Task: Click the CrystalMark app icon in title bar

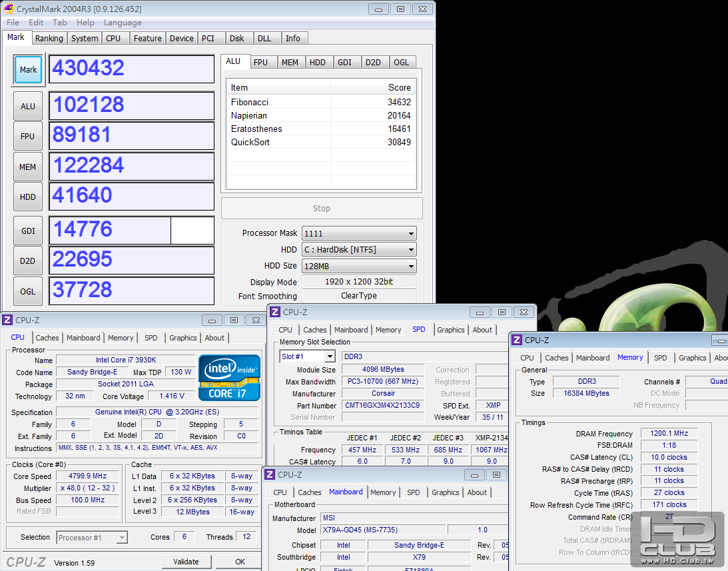Action: (x=9, y=9)
